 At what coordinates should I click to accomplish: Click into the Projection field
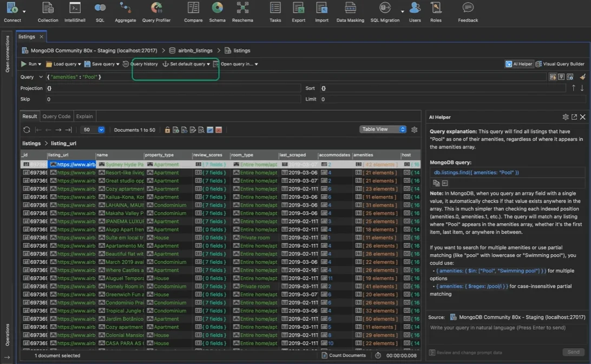(x=173, y=88)
